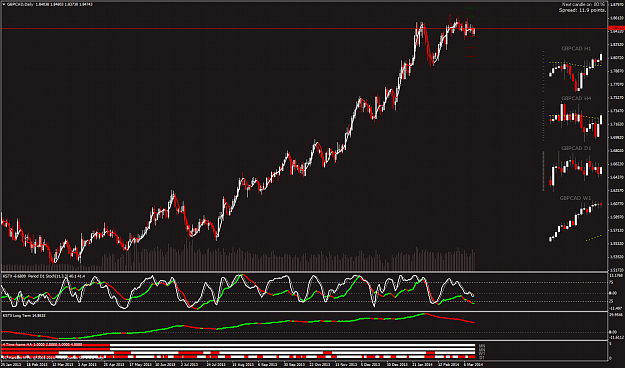Viewport: 625px width, 368px height.
Task: Open the W1 mini candlestick chart
Action: click(x=576, y=221)
